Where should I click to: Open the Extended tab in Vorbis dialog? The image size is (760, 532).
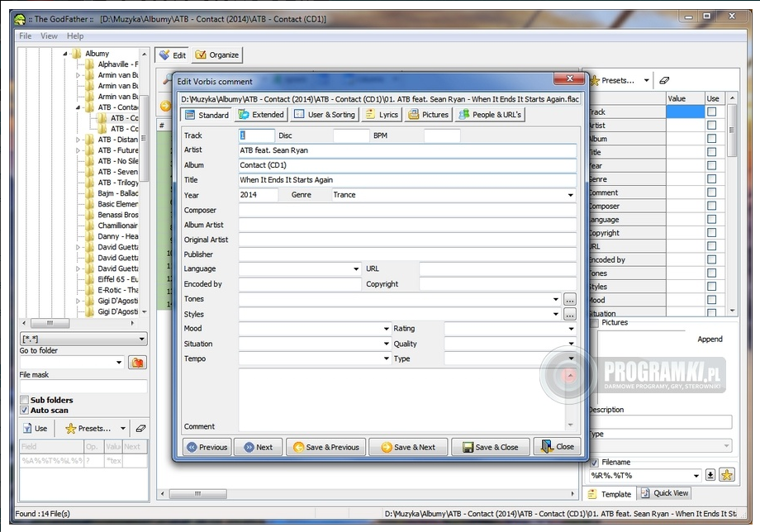(x=261, y=114)
